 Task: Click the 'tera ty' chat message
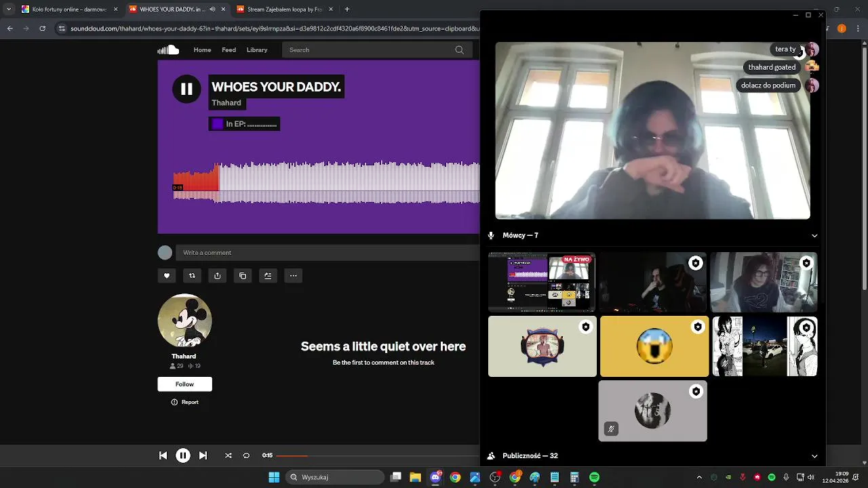[785, 49]
